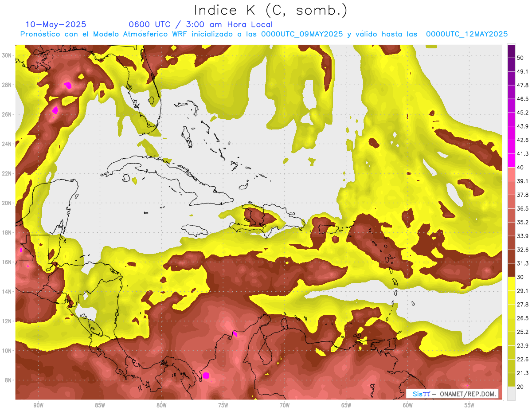The image size is (532, 411).
Task: Click the magenta patch on the 28N gridline
Action: coord(68,85)
